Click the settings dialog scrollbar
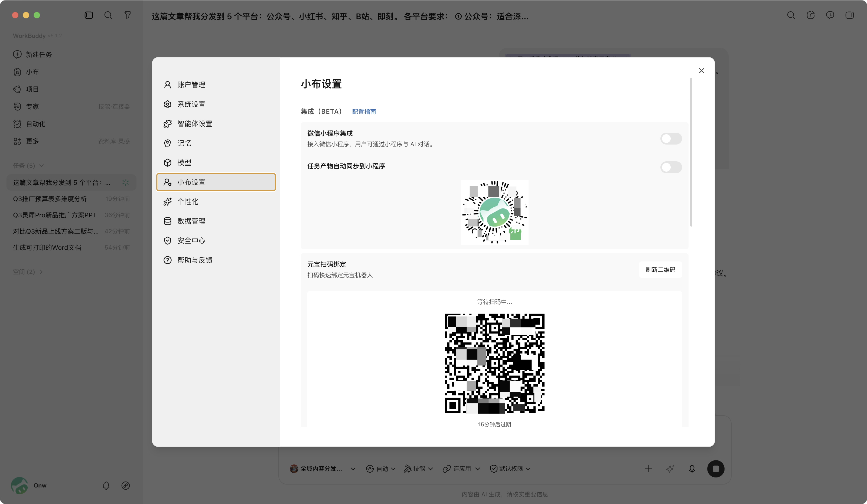The width and height of the screenshot is (867, 504). point(691,152)
